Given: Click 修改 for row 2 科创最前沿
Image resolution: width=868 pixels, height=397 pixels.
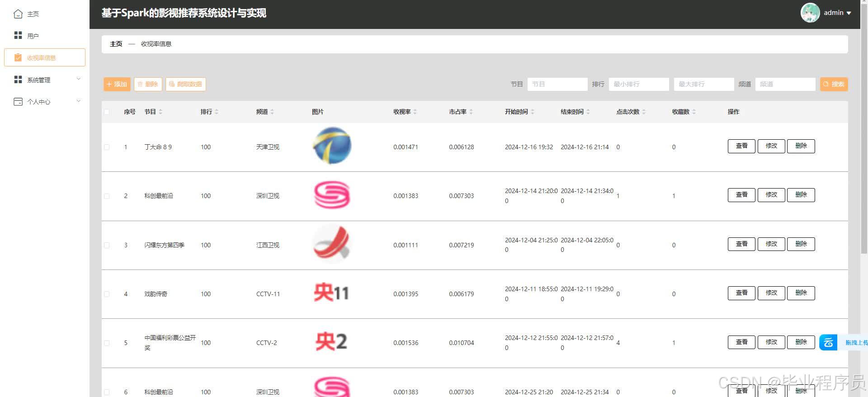Looking at the screenshot, I should (771, 195).
